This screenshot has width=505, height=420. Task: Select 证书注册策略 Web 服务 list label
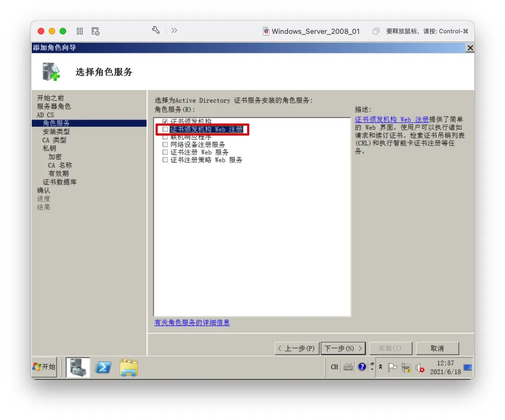pos(206,160)
